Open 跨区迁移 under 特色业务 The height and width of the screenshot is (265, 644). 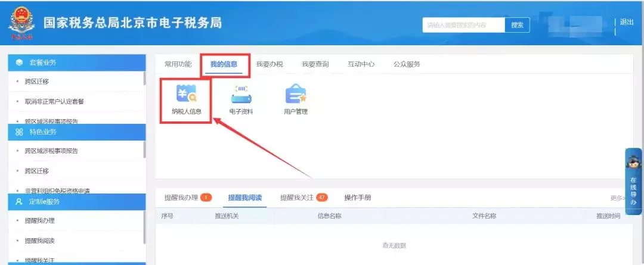36,171
